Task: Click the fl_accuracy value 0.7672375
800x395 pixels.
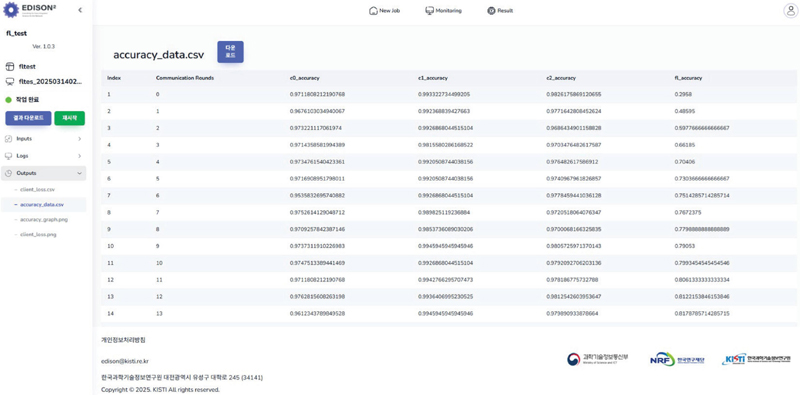Action: 688,212
